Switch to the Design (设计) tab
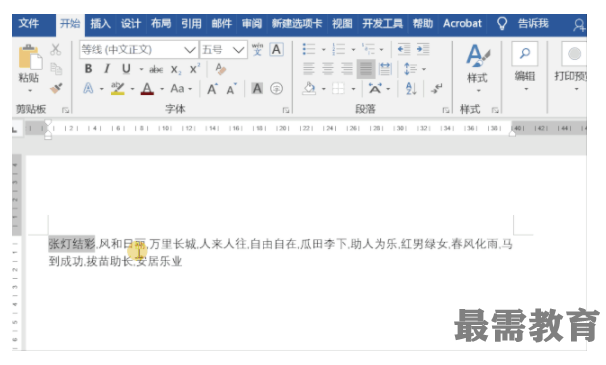Screen dimensions: 606x365 coord(131,24)
